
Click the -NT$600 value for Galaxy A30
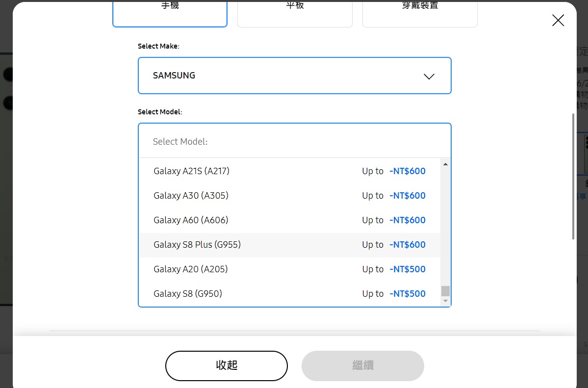point(407,196)
